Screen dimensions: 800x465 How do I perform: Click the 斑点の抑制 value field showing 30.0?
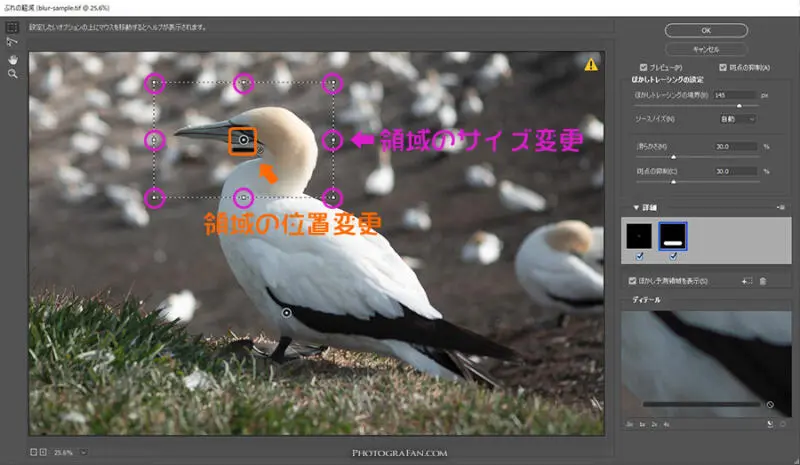point(735,172)
